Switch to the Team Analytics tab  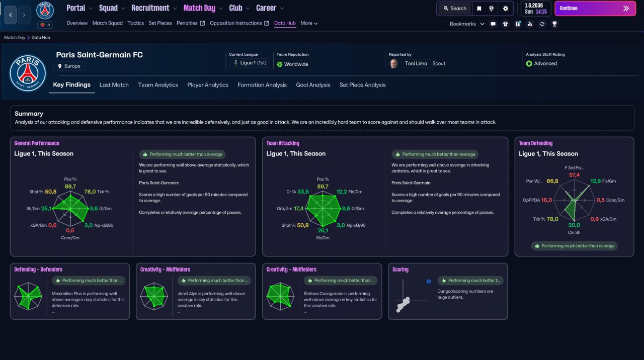158,85
